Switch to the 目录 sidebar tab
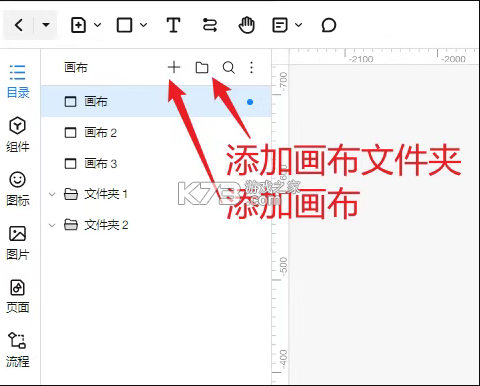Screen dimensions: 480x386 [x=18, y=81]
